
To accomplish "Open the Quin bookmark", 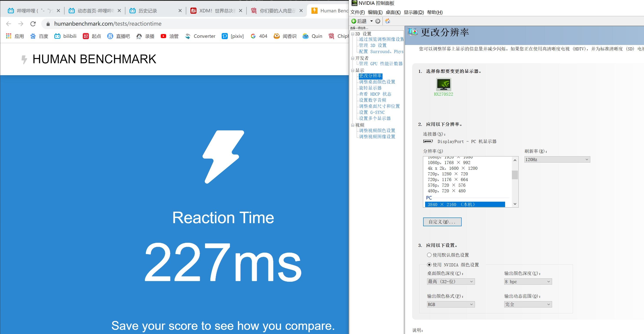I will 312,36.
